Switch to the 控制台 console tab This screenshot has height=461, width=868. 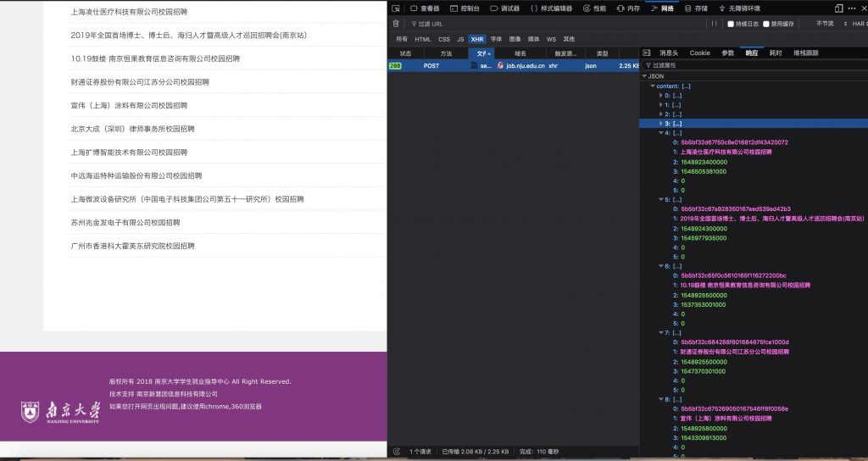[x=465, y=8]
